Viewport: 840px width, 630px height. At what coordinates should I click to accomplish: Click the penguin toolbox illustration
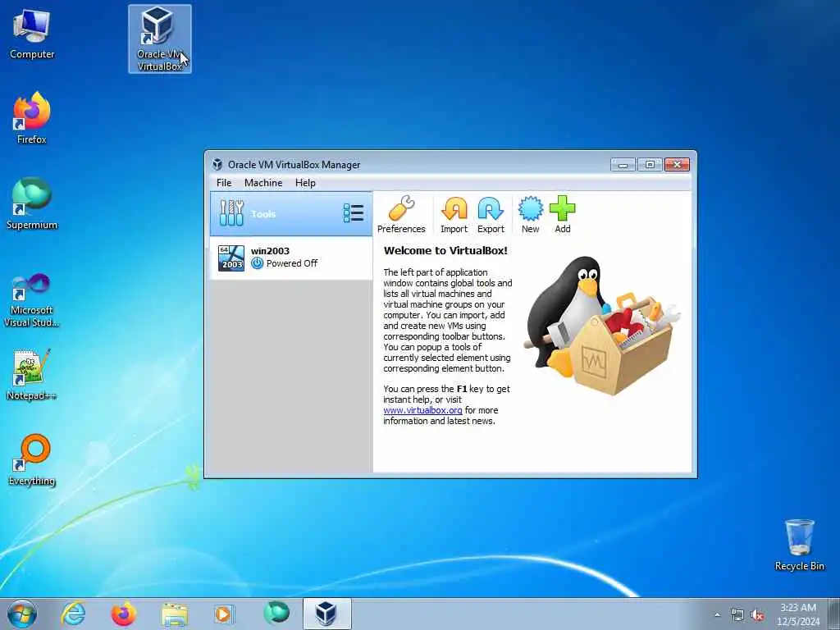[601, 326]
